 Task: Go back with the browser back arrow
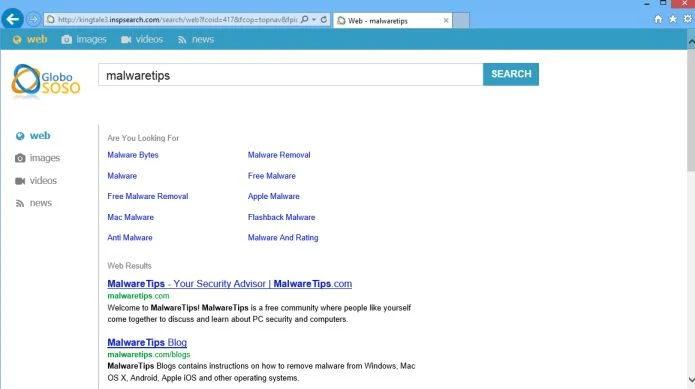12,19
